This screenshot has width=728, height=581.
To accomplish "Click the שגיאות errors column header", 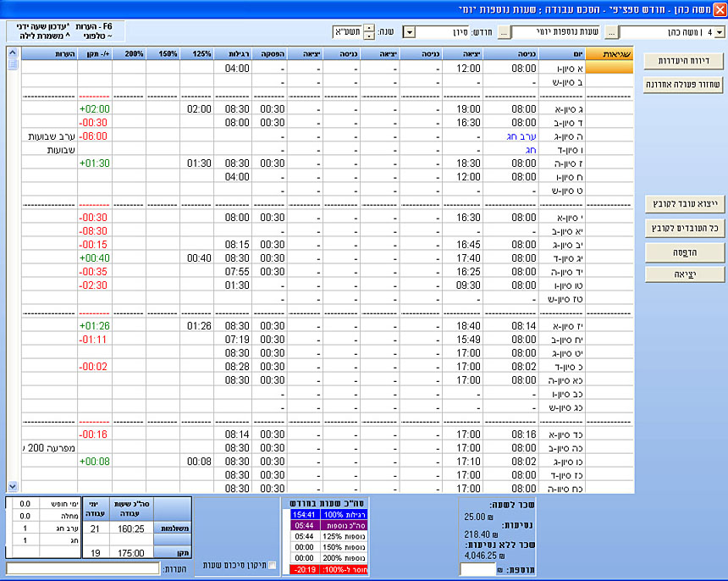I will tap(609, 53).
